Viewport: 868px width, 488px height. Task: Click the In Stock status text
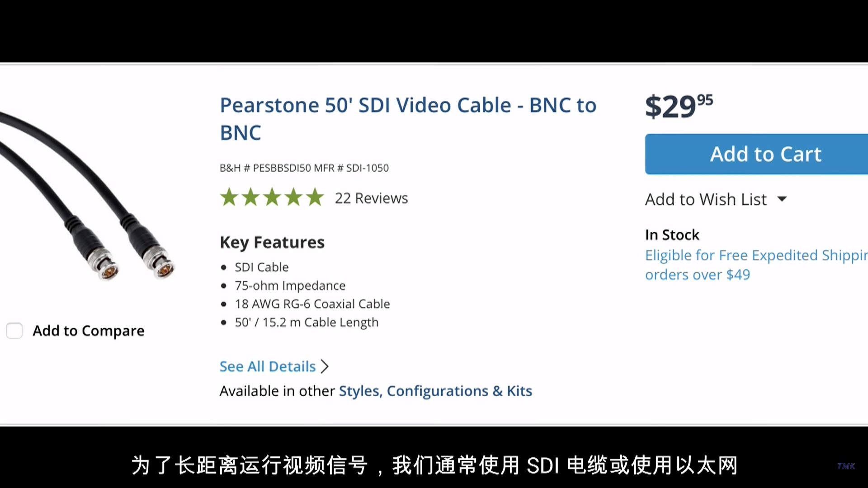672,235
